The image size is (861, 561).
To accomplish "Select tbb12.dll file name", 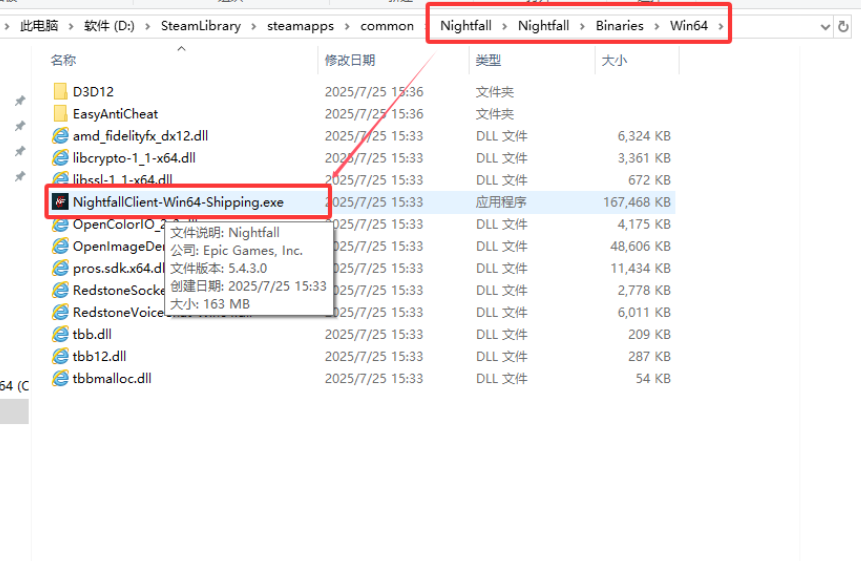I will point(99,356).
